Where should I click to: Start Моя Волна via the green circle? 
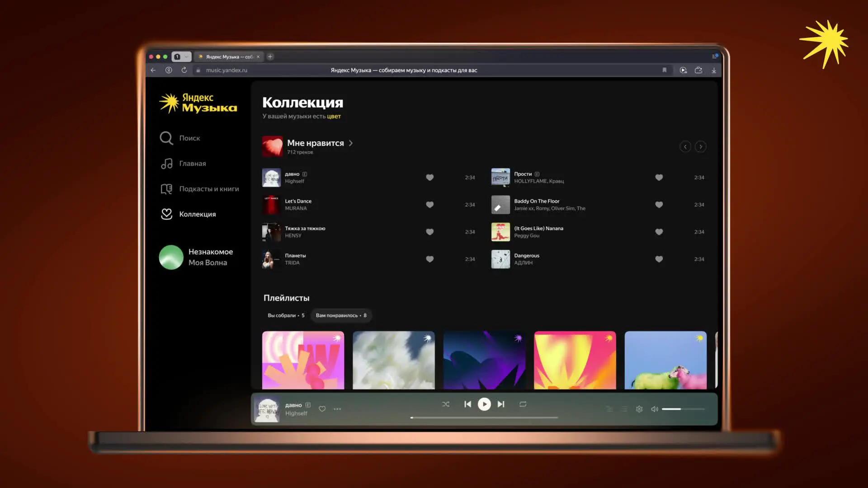coord(171,257)
